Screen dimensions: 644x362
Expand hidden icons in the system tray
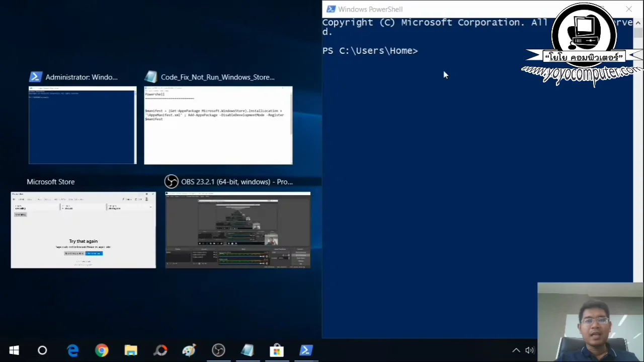(516, 350)
